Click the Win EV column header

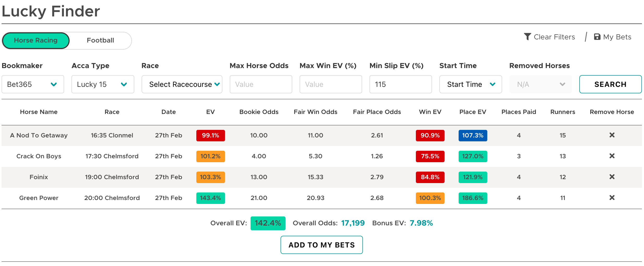click(x=430, y=112)
